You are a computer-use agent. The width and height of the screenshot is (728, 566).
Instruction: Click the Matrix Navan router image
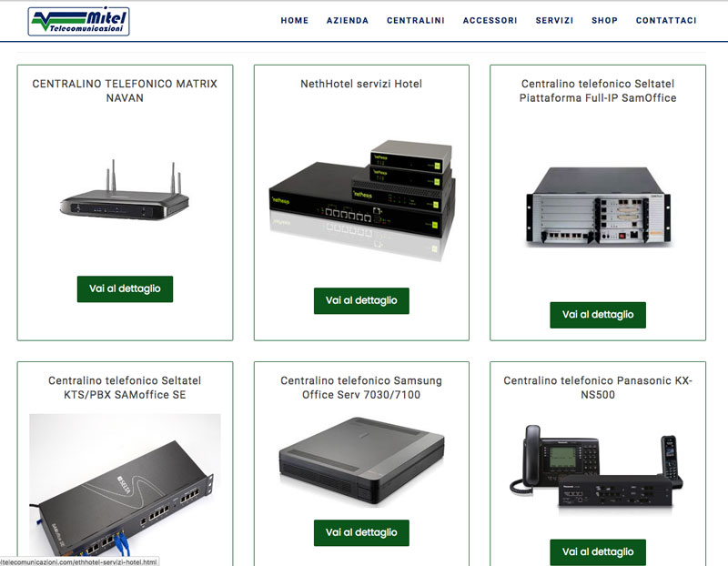click(x=125, y=190)
